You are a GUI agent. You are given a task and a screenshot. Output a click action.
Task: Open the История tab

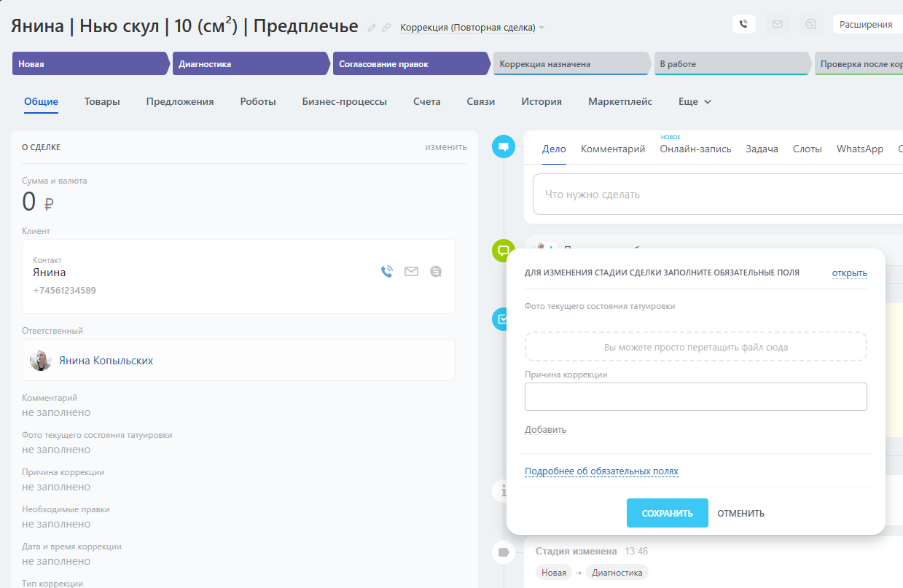pyautogui.click(x=541, y=102)
